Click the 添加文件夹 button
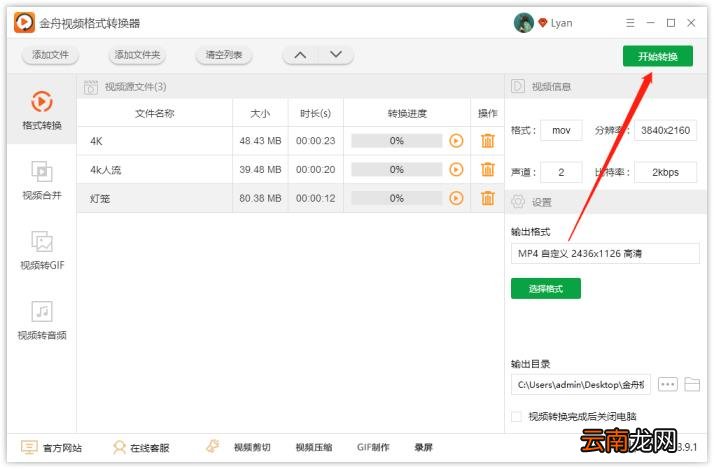 point(137,55)
